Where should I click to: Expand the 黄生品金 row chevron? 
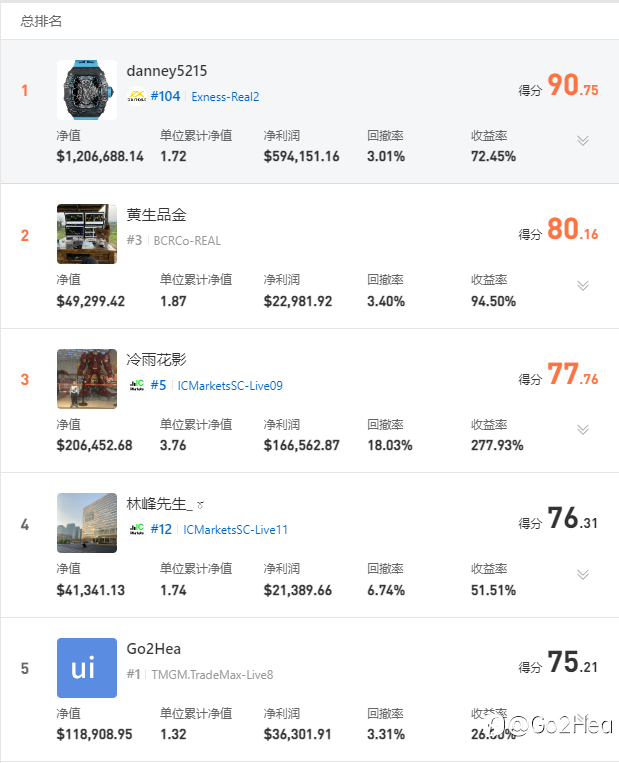583,286
